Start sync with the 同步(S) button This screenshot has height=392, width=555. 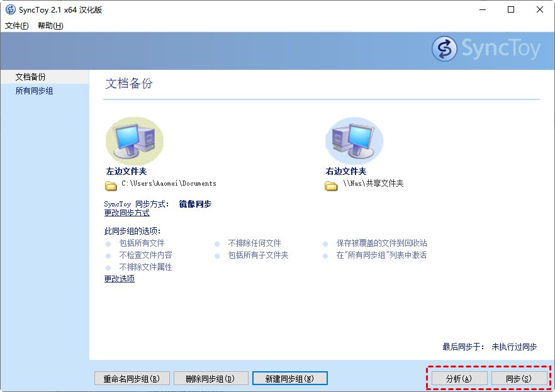coord(519,378)
